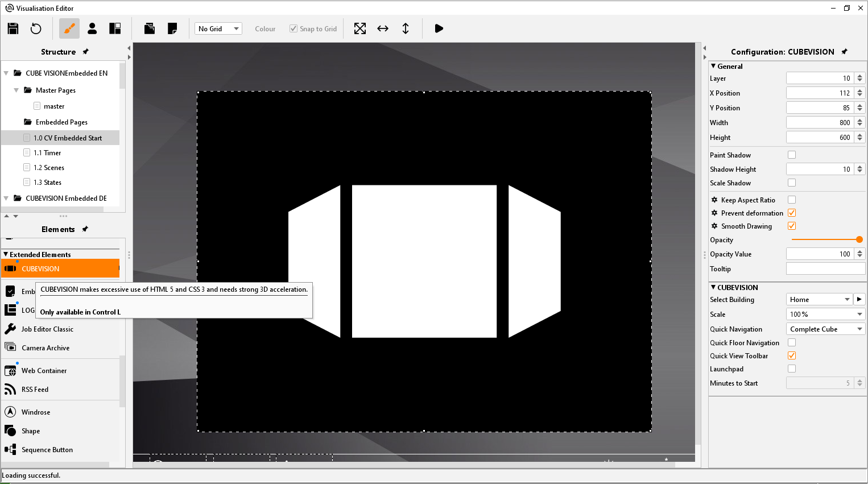Image resolution: width=868 pixels, height=484 pixels.
Task: Click the fit-to-screen expand arrows icon
Action: tap(360, 28)
